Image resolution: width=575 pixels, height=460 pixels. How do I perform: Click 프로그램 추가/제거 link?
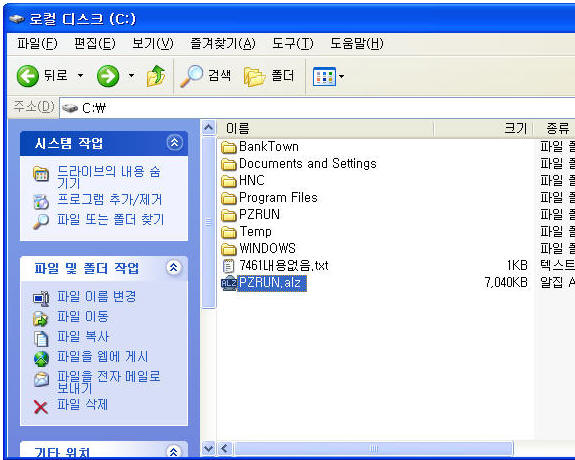pyautogui.click(x=109, y=200)
